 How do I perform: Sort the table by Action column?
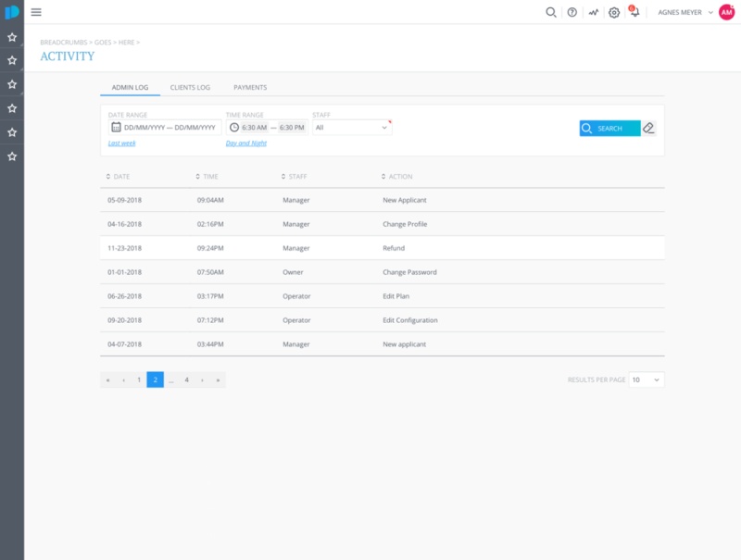(396, 176)
